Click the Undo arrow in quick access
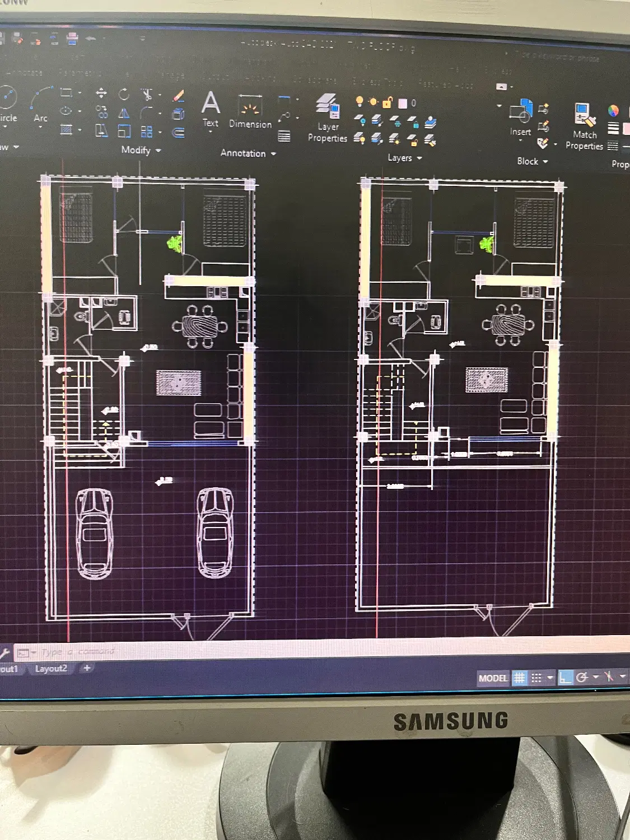 click(91, 39)
